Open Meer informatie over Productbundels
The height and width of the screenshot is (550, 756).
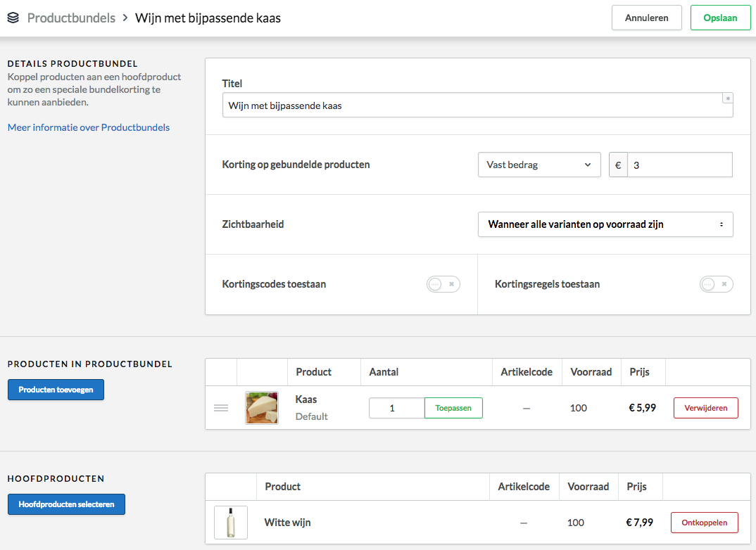(x=88, y=127)
